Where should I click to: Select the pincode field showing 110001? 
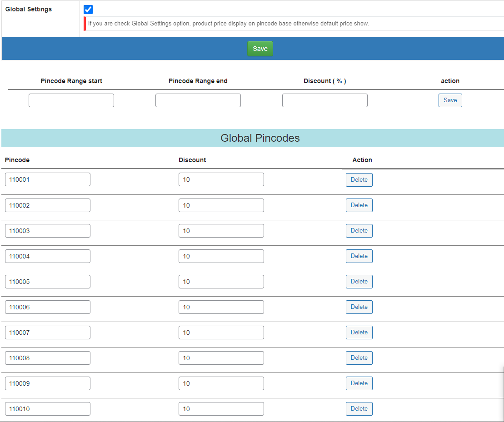click(x=47, y=179)
